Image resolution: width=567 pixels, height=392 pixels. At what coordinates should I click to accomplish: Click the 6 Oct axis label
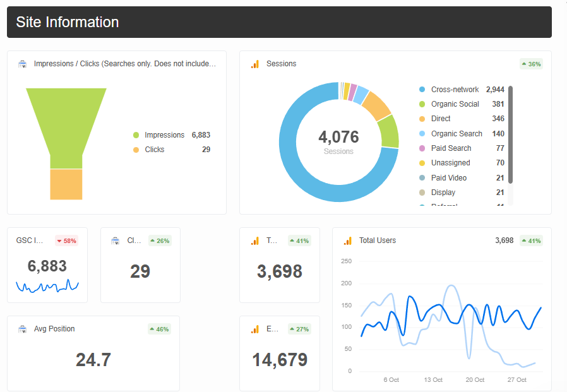(391, 380)
